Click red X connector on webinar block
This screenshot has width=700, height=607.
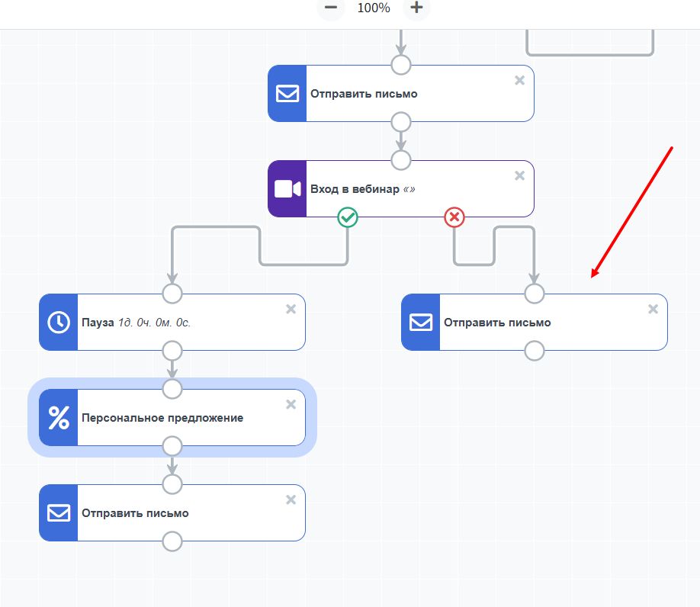[454, 218]
